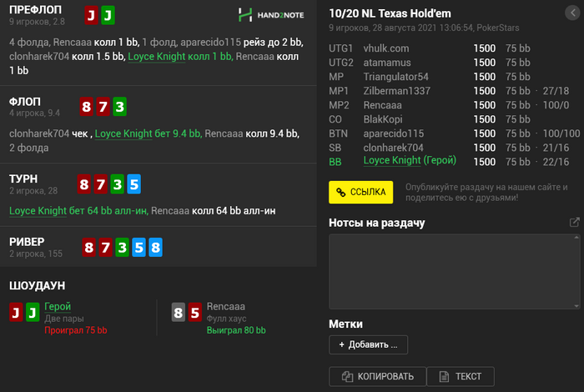584x392 pixels.
Task: Click the red 5 card in Rencaaa's showdown hand
Action: pyautogui.click(x=195, y=312)
